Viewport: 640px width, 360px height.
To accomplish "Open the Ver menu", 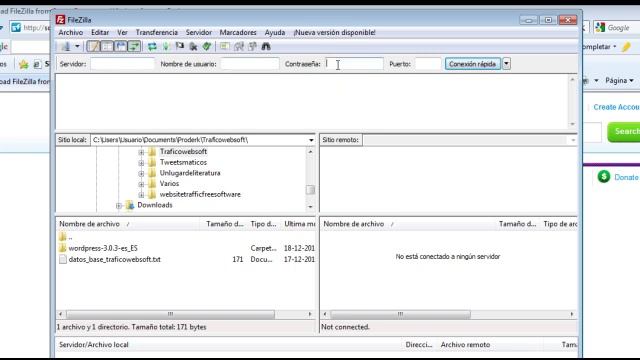I will (122, 32).
